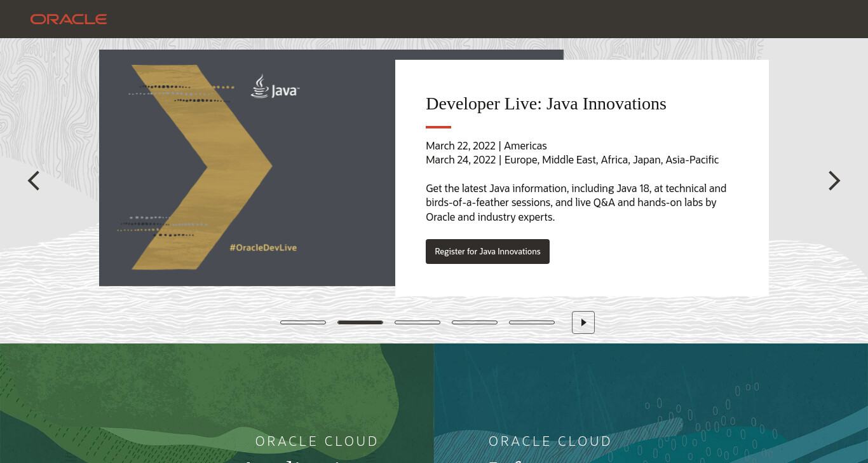
Task: Play the carousel slideshow
Action: tap(583, 322)
